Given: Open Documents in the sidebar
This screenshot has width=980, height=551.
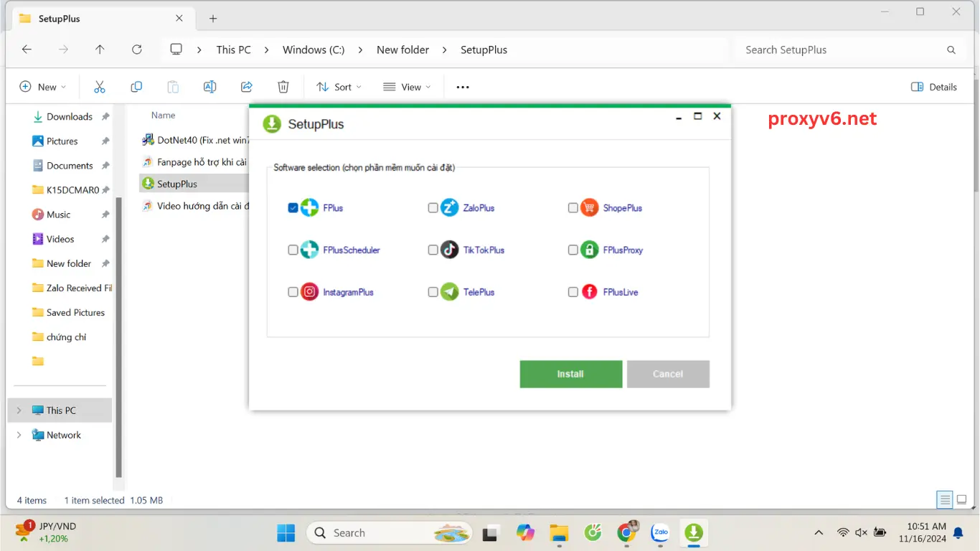Looking at the screenshot, I should (70, 166).
